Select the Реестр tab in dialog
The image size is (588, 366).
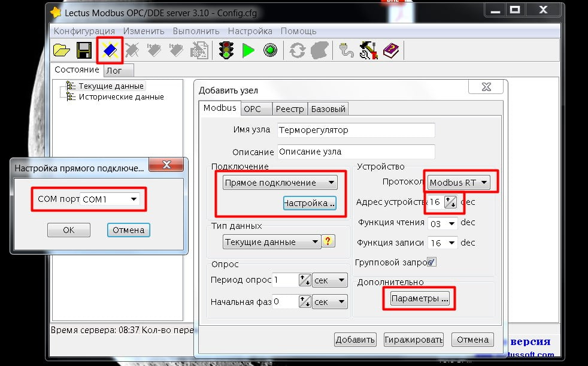(290, 109)
